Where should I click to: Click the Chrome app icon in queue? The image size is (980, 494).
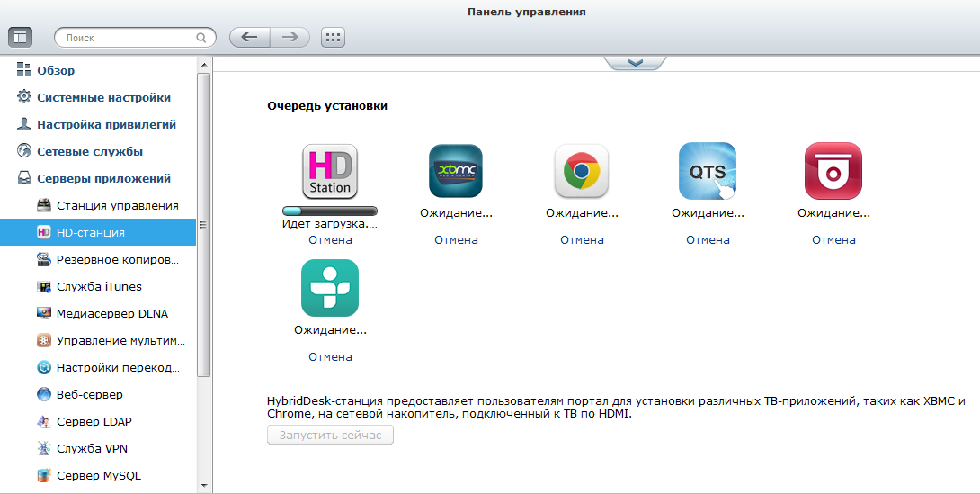(x=582, y=171)
